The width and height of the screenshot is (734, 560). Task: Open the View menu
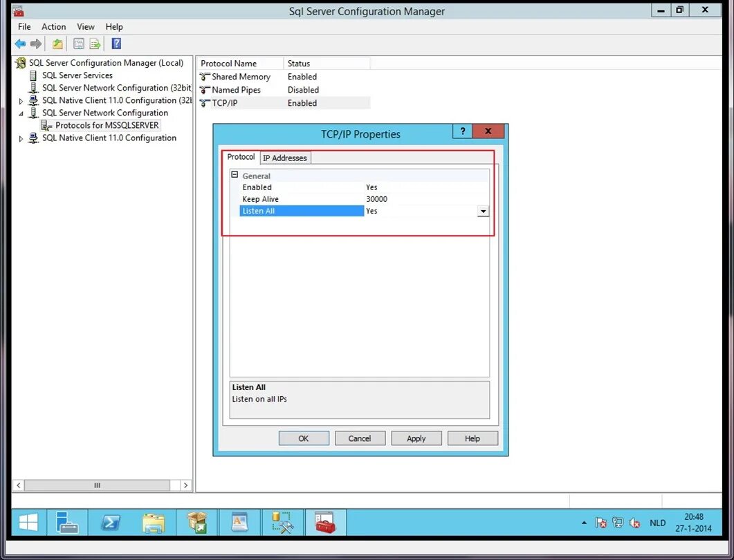(86, 27)
